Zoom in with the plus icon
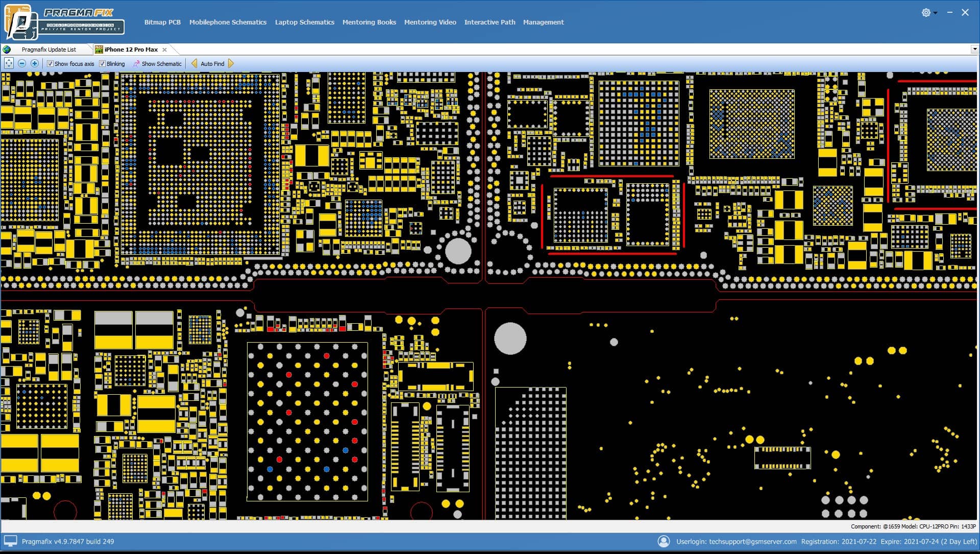Screen dimensions: 980x554 point(35,63)
